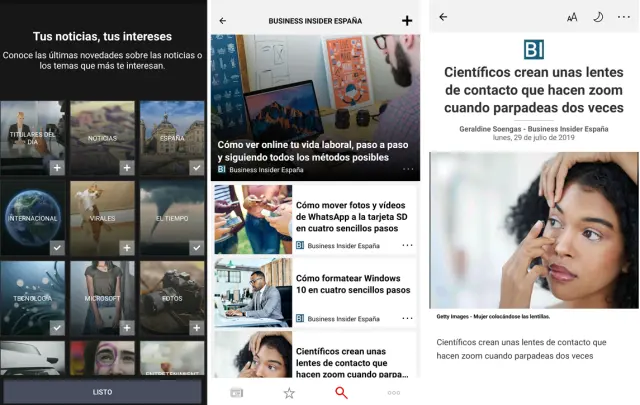Open more options on WhatsApp SD article
This screenshot has height=405, width=640.
coord(407,245)
